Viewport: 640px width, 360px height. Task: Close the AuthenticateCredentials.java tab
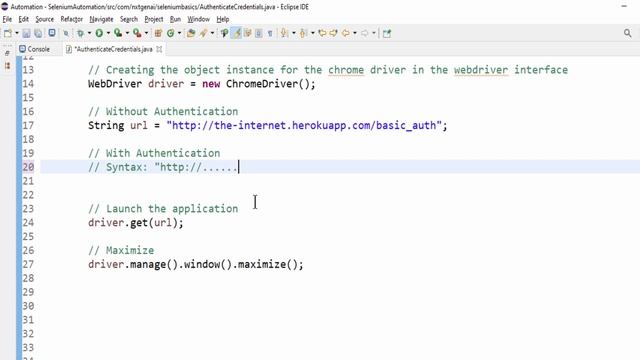(159, 49)
